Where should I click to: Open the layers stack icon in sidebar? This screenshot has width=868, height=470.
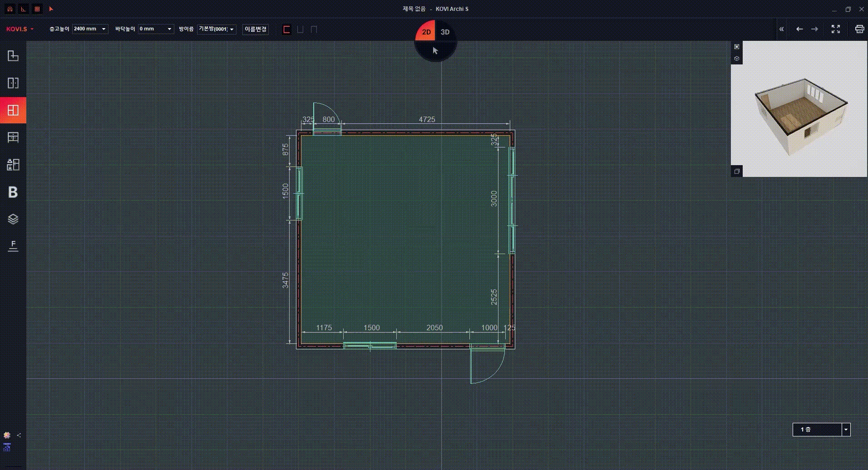13,219
